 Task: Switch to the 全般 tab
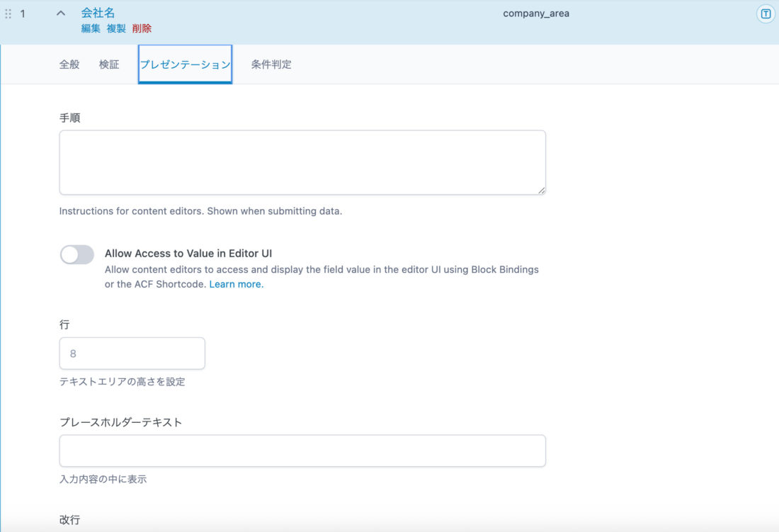coord(69,63)
